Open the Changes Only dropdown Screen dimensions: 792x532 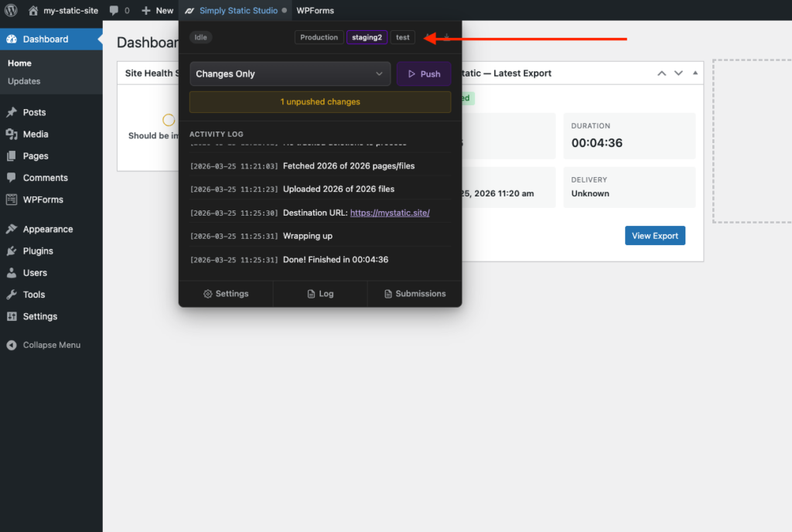[x=289, y=73]
